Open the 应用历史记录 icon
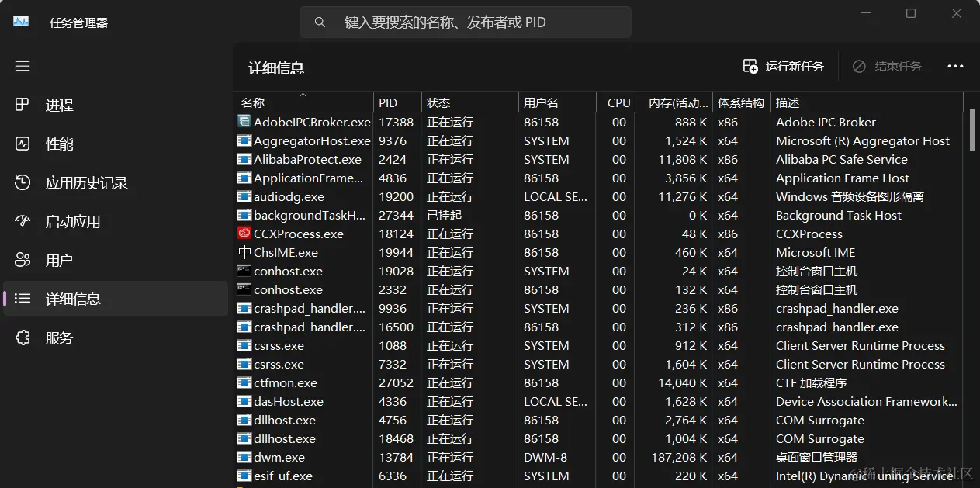The image size is (980, 488). click(23, 182)
